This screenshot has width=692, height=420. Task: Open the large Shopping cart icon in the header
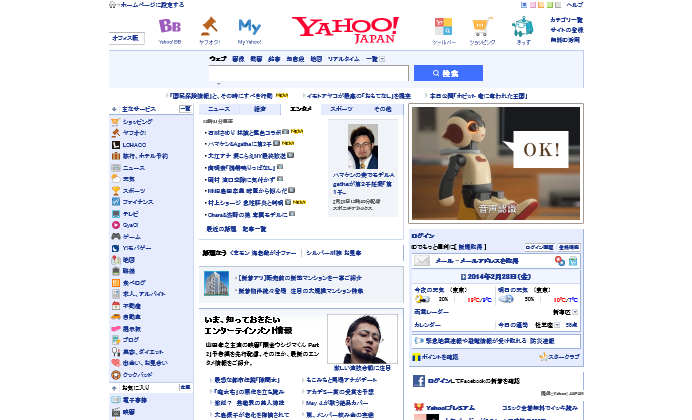pyautogui.click(x=482, y=27)
